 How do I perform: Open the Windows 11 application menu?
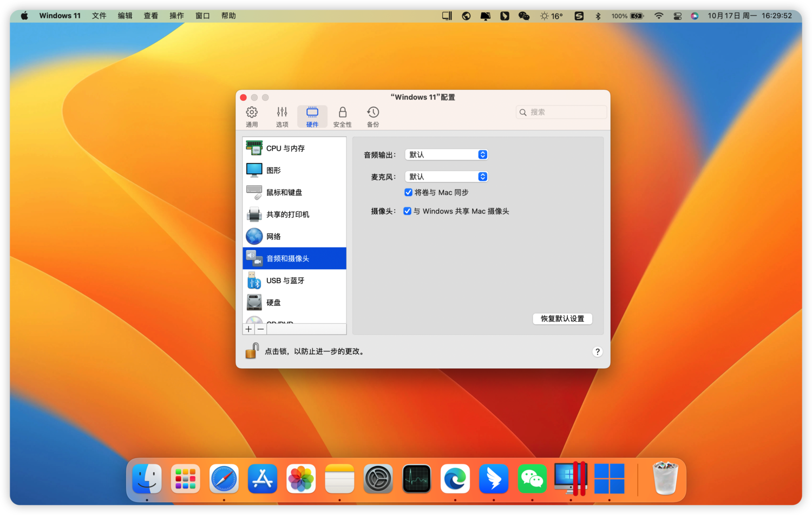coord(60,16)
